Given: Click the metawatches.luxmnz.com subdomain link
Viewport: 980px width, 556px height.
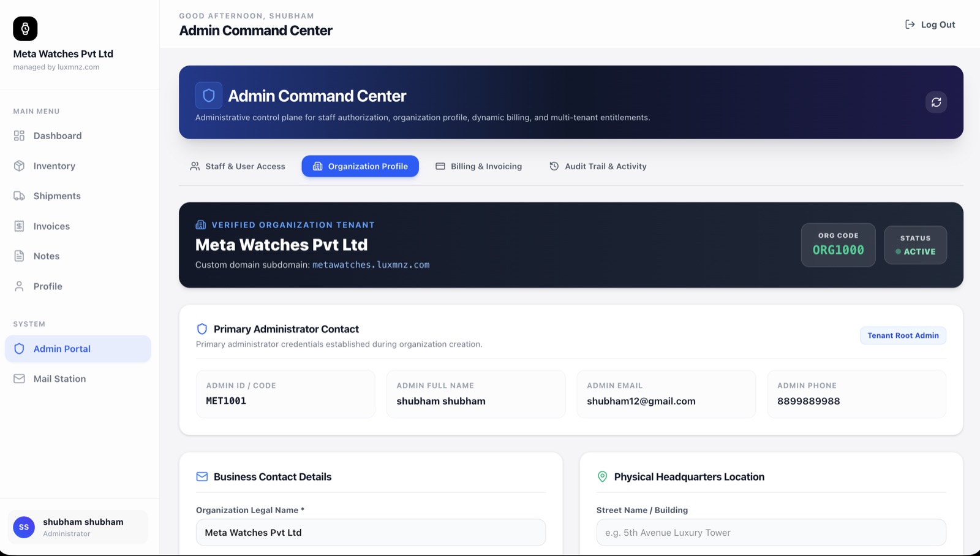Looking at the screenshot, I should point(371,265).
